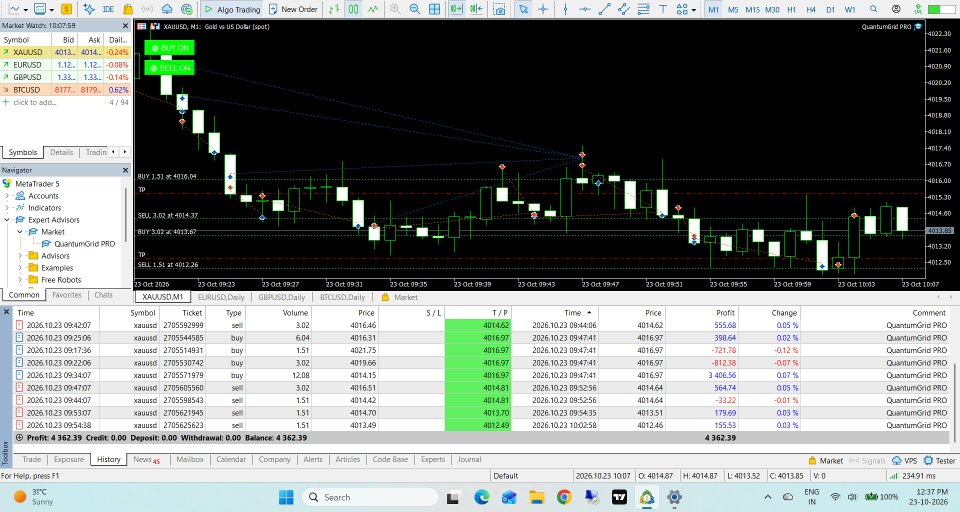Screen dimensions: 960x512
Task: Toggle the SELL ON button on chart
Action: click(170, 68)
